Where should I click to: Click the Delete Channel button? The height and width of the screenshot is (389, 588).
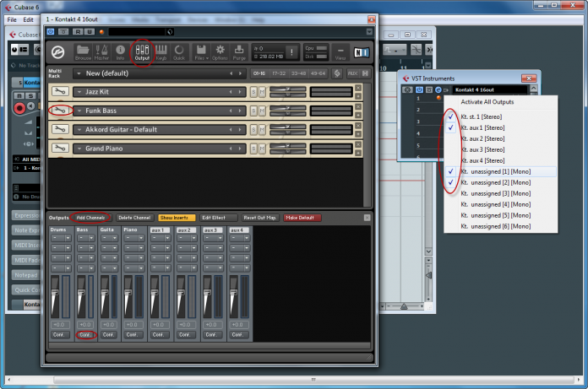(x=134, y=218)
